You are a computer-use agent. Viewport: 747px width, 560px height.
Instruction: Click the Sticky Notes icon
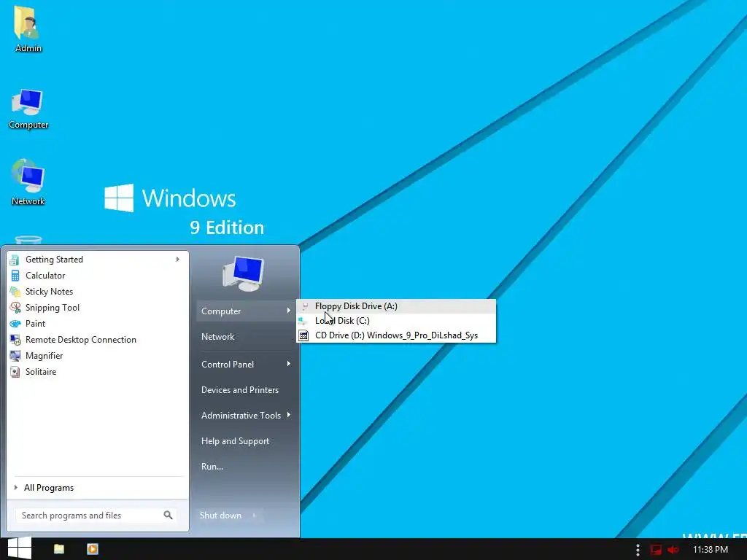click(15, 292)
